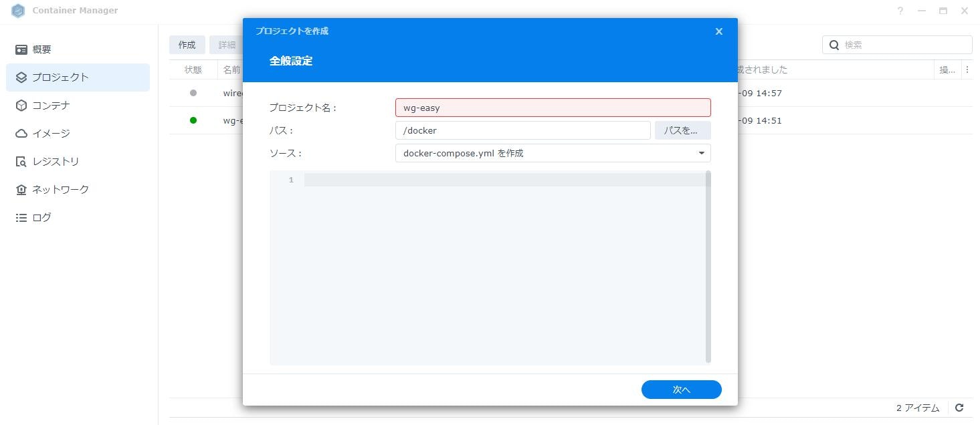980x425 pixels.
Task: Open the ソース dropdown docker-compose.yml を作成
Action: click(x=553, y=153)
